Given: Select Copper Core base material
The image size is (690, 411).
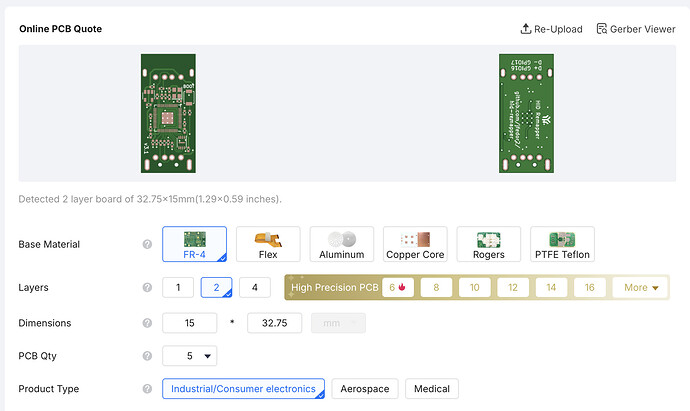Looking at the screenshot, I should [415, 244].
